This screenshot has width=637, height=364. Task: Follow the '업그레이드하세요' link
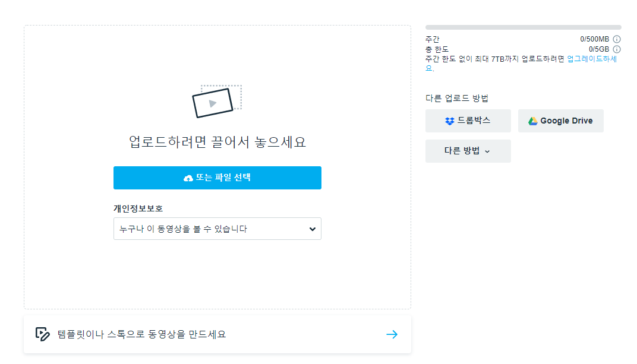(592, 59)
